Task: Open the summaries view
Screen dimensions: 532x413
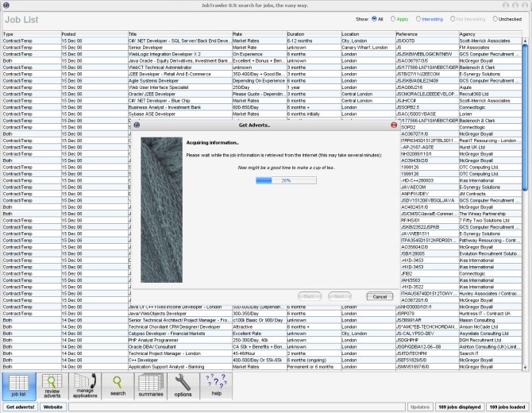Action: click(150, 385)
